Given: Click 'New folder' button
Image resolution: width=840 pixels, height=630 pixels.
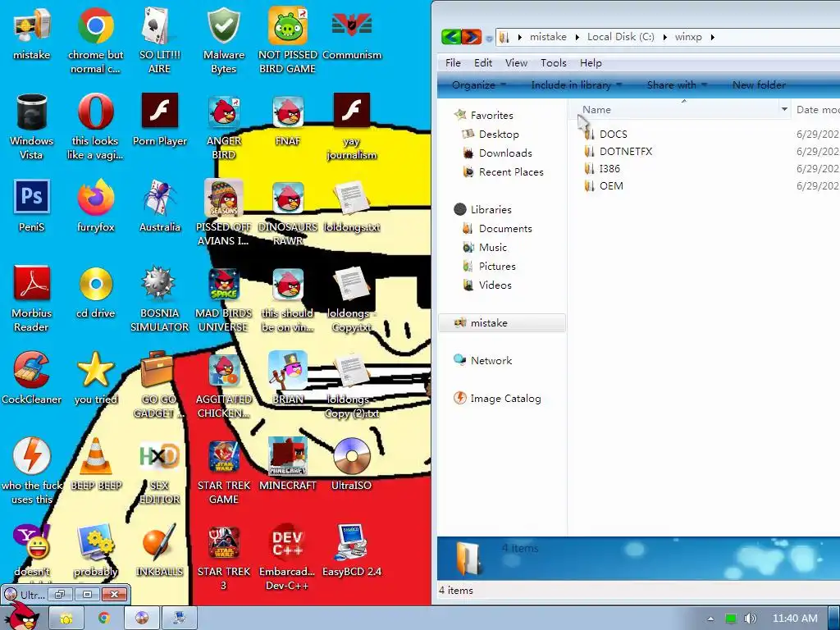Looking at the screenshot, I should tap(759, 84).
